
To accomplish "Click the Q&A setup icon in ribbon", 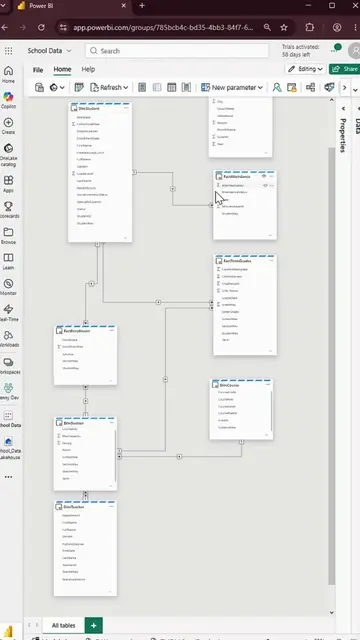I will (x=329, y=87).
